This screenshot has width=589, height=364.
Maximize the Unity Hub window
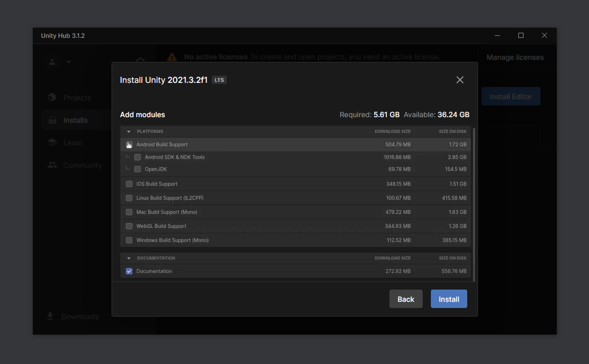coord(521,36)
